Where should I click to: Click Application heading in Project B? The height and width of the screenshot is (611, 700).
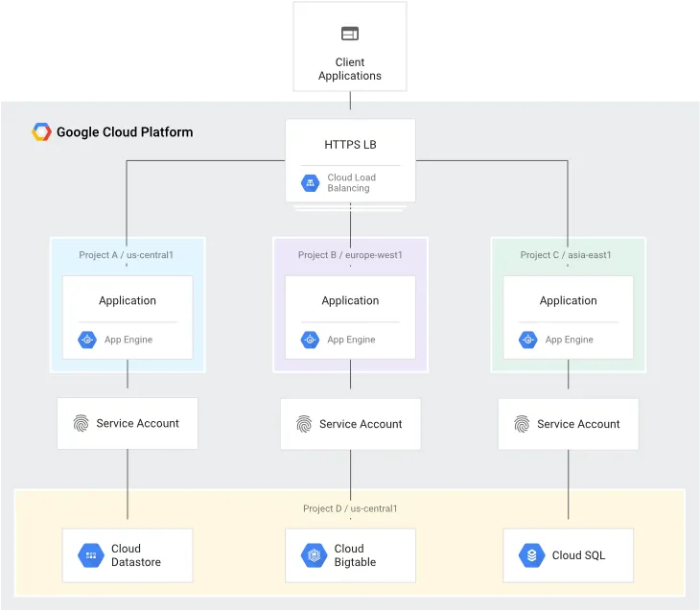[350, 300]
